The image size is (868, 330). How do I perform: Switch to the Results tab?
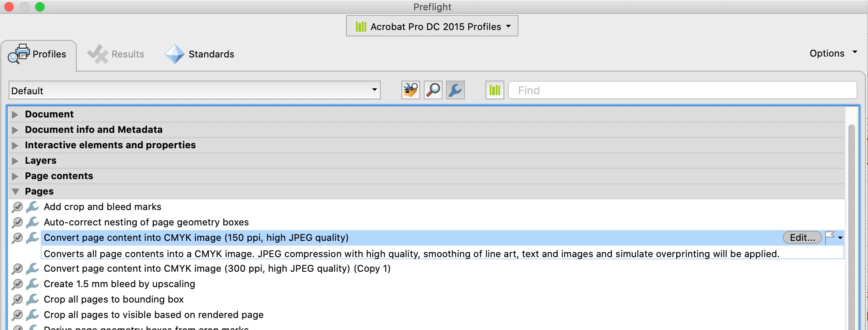pyautogui.click(x=116, y=54)
